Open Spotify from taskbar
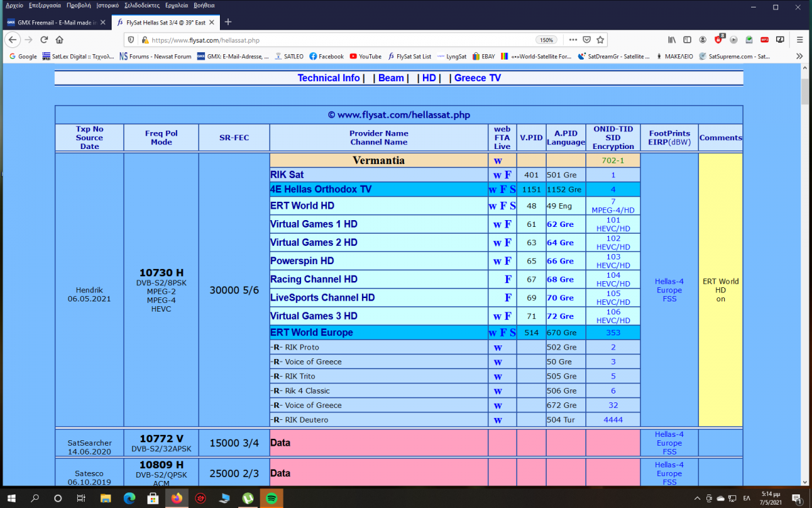Image resolution: width=812 pixels, height=508 pixels. 271,498
